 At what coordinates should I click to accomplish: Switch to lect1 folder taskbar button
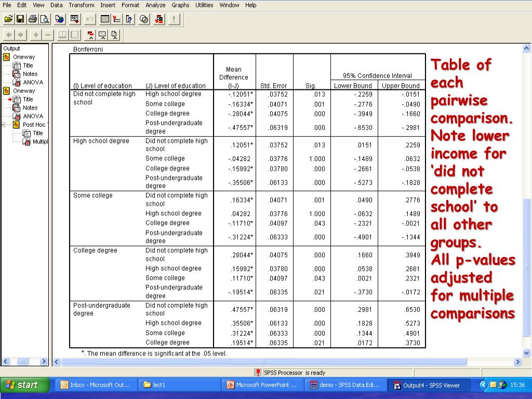[179, 385]
